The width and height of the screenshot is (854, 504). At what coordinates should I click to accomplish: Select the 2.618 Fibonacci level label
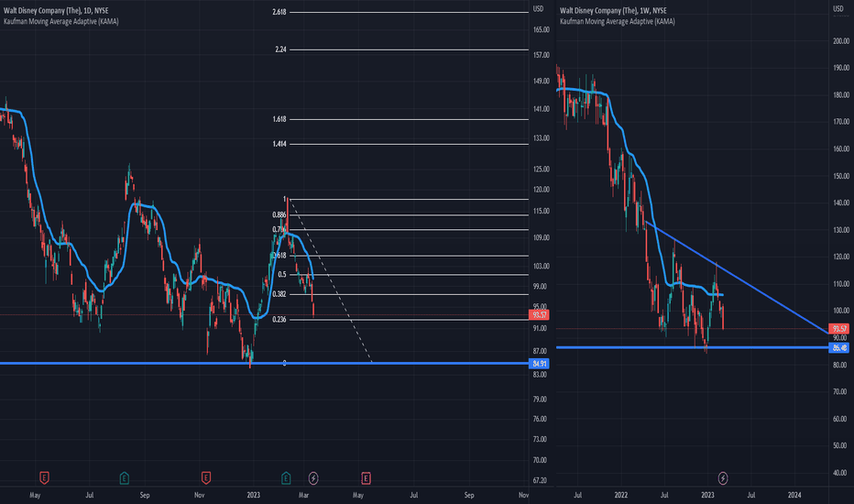pos(279,12)
